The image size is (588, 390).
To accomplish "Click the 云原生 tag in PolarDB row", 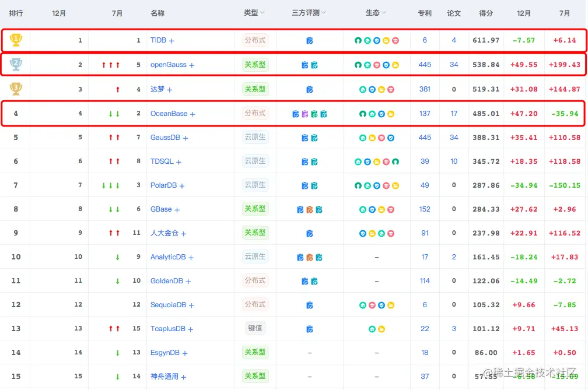I will click(x=255, y=185).
